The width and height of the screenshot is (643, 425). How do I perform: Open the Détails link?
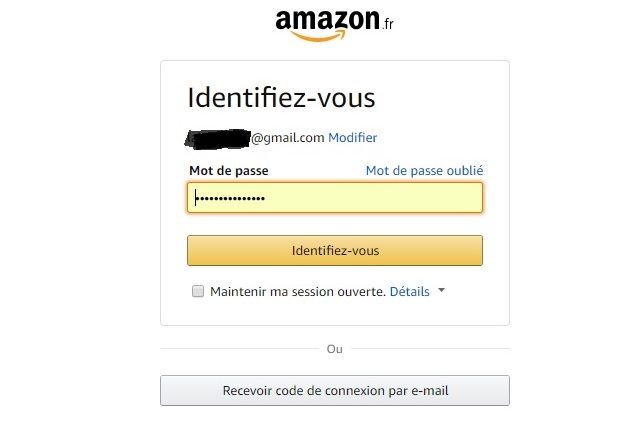point(409,292)
